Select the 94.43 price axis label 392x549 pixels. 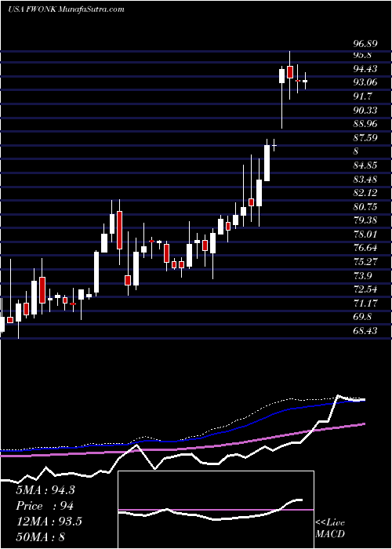pyautogui.click(x=365, y=69)
